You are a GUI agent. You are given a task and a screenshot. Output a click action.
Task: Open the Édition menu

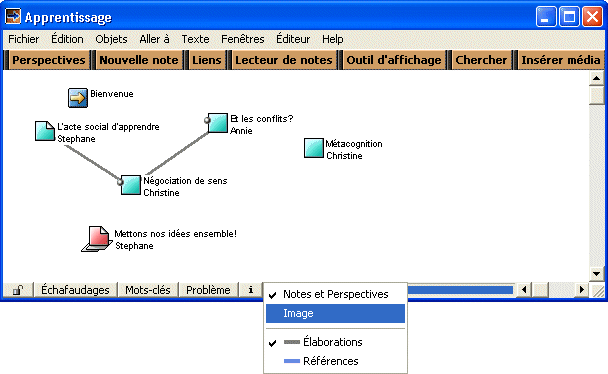click(67, 39)
